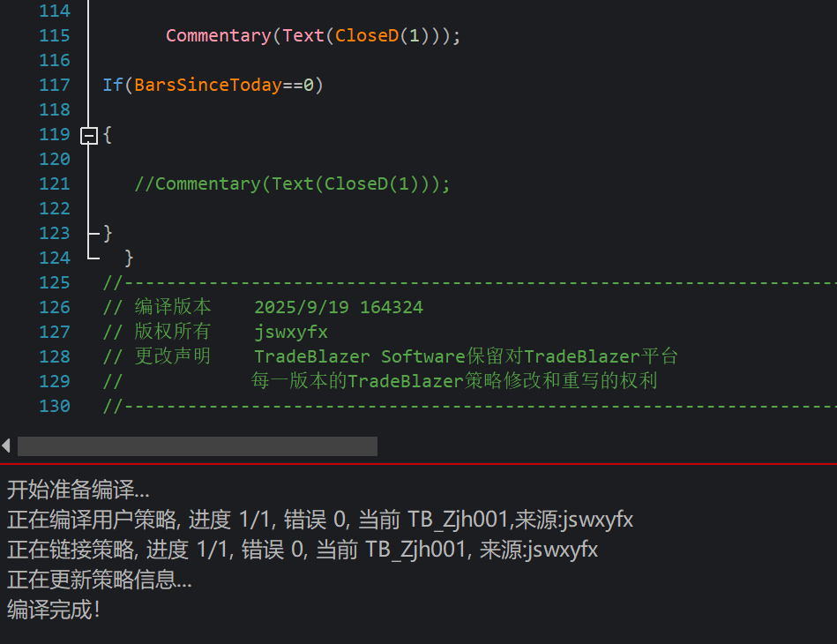Place cursor on BarsSinceToday in the If statement

pos(208,86)
